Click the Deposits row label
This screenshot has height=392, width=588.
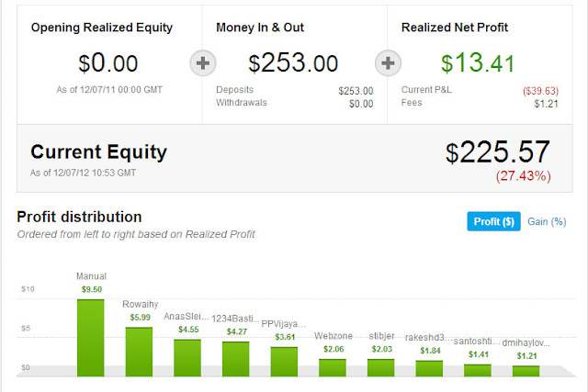click(235, 90)
